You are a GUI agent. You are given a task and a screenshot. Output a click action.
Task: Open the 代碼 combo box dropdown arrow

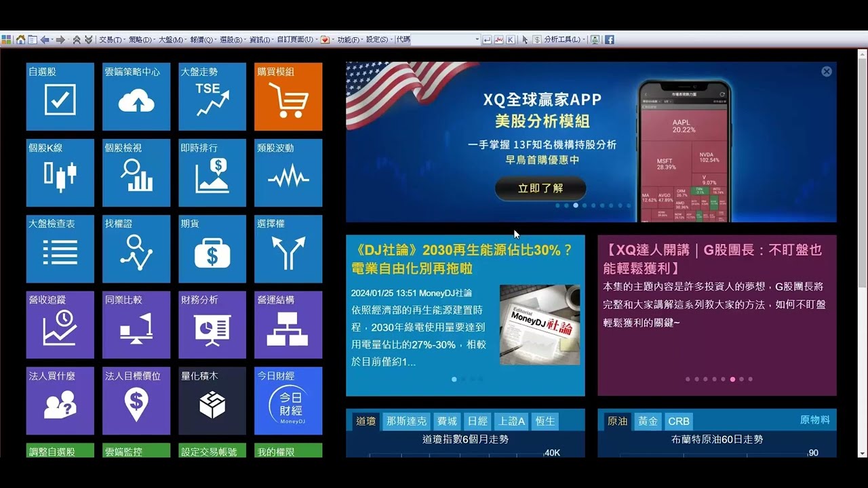477,40
